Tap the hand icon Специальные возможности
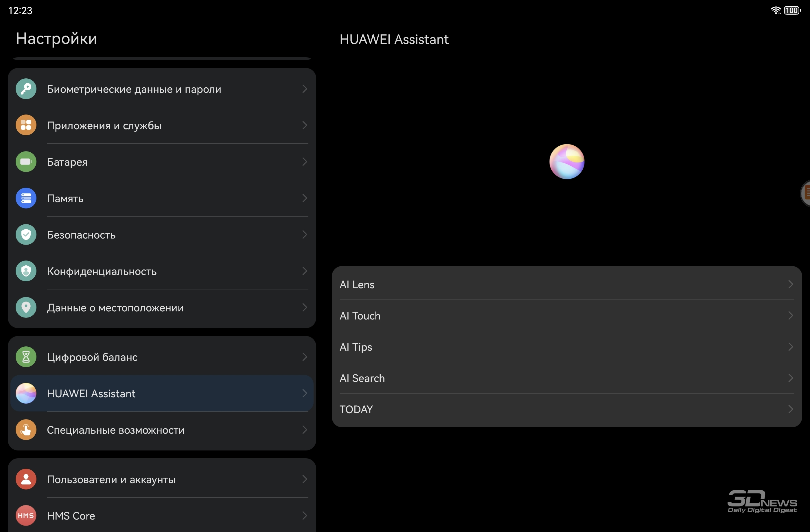 coord(26,430)
